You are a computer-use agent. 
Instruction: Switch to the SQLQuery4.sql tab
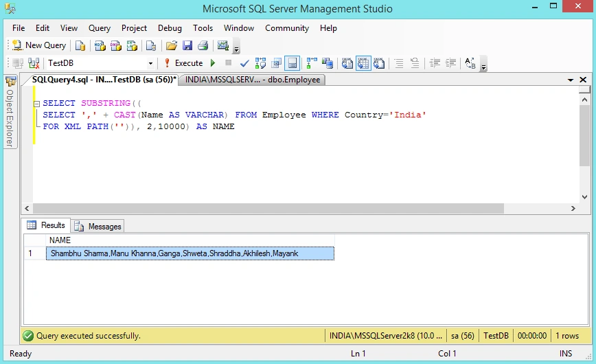(x=102, y=80)
